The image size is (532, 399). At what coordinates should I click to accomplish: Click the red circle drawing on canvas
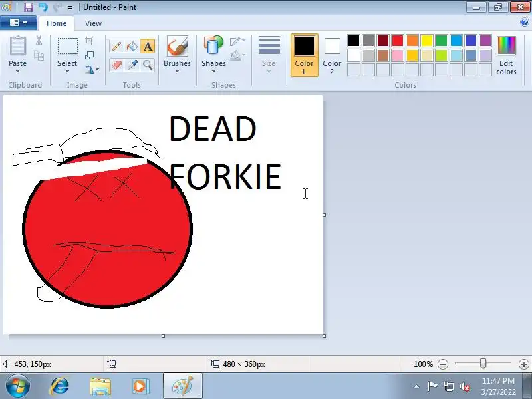point(107,229)
